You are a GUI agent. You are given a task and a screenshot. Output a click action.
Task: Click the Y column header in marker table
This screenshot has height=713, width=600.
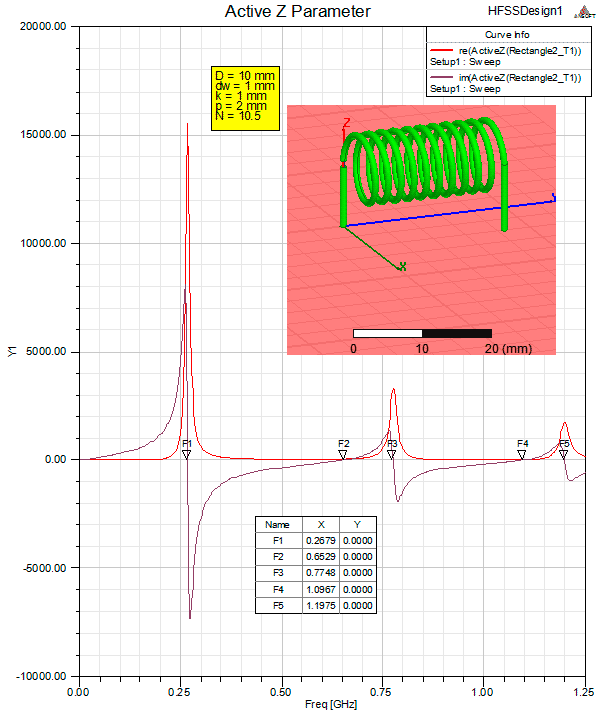(358, 524)
